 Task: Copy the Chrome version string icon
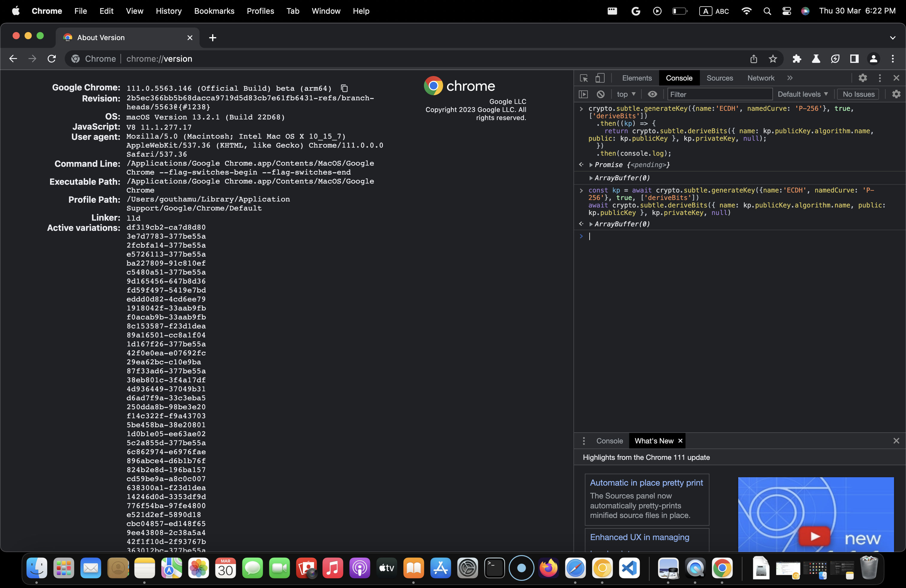pyautogui.click(x=345, y=88)
